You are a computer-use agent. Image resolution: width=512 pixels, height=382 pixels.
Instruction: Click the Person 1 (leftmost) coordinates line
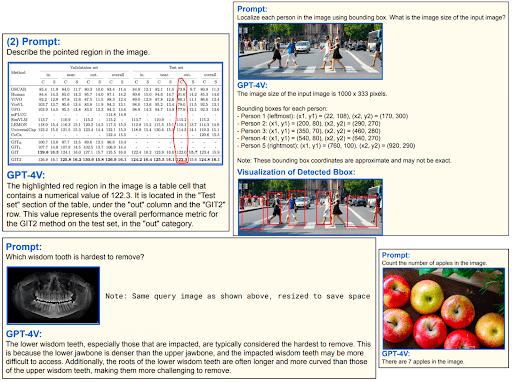pyautogui.click(x=323, y=116)
